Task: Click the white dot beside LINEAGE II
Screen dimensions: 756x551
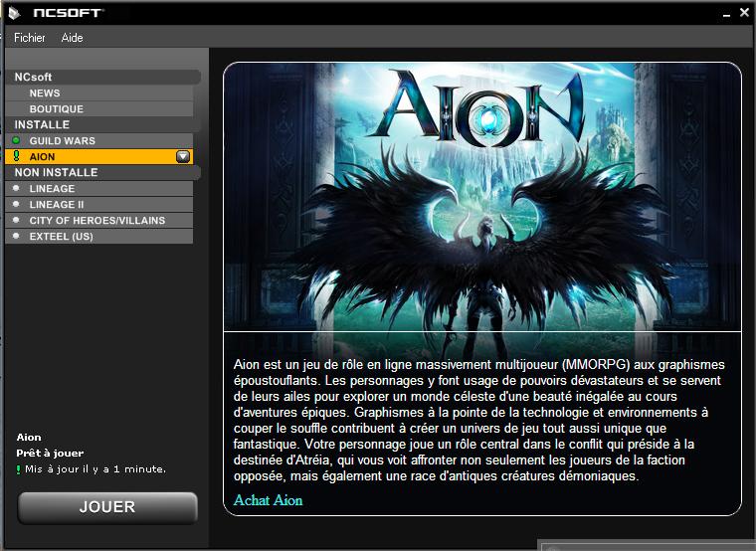Action: (x=16, y=204)
